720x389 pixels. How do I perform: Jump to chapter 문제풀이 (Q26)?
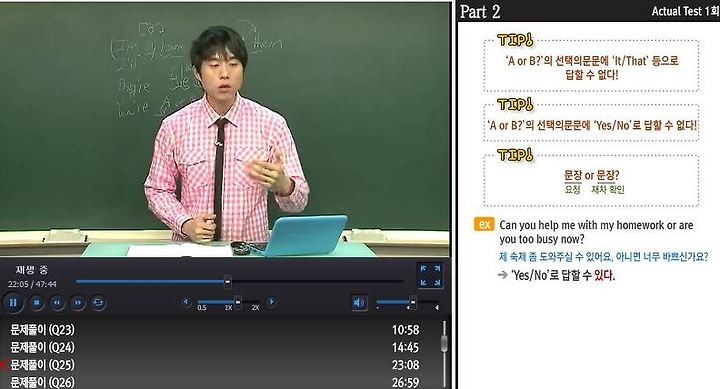pyautogui.click(x=42, y=382)
